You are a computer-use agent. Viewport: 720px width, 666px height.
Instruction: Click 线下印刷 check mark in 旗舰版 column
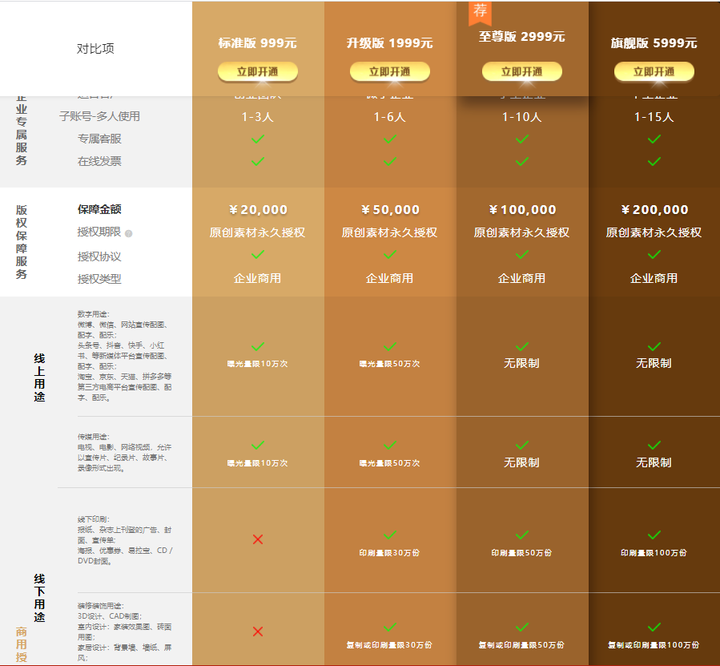pos(654,535)
